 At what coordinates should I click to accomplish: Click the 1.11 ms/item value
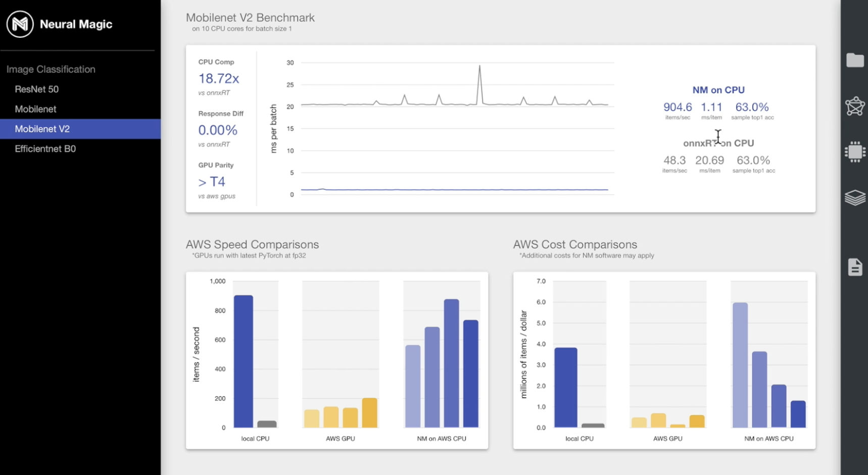click(711, 107)
